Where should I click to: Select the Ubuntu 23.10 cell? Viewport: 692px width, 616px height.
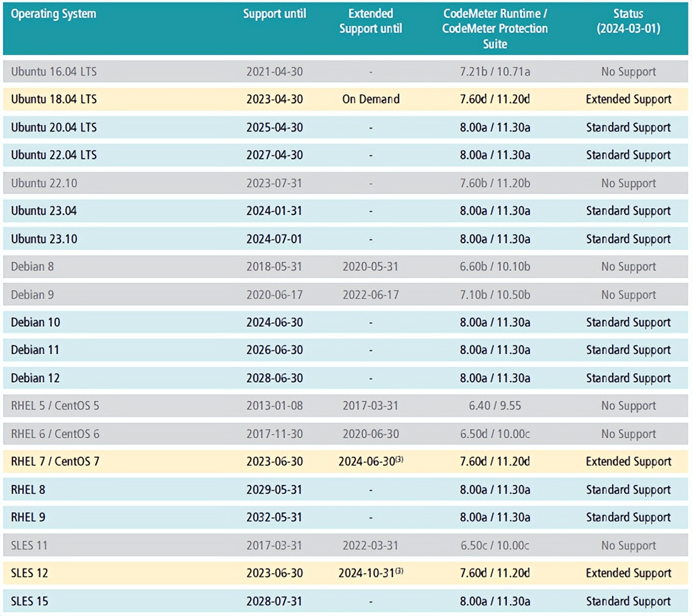coord(44,239)
